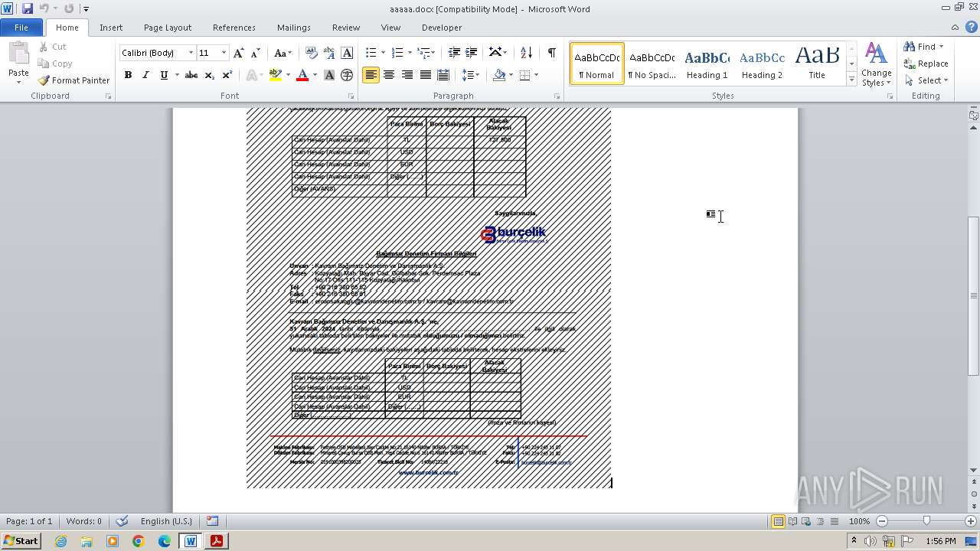Expand the Styles gallery
Image resolution: width=980 pixels, height=551 pixels.
851,80
